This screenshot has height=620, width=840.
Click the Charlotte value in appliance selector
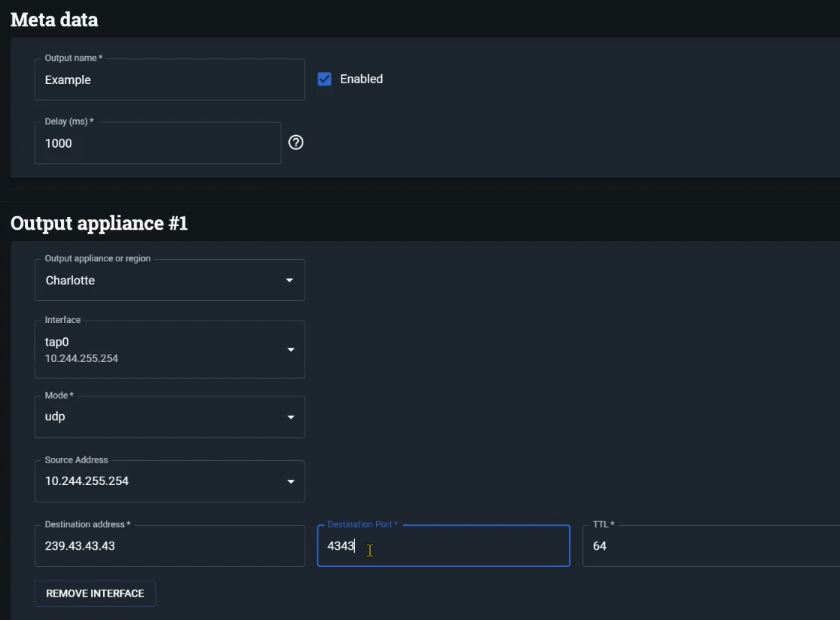[x=70, y=281]
